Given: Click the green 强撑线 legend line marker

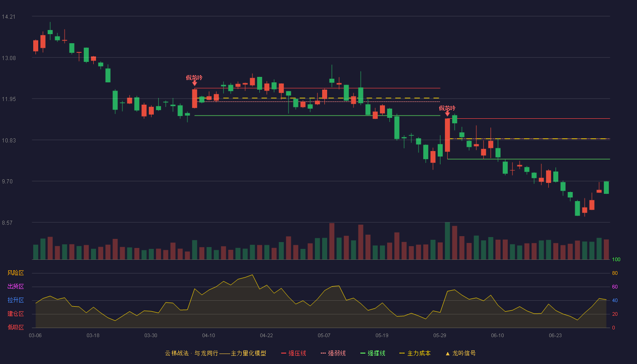Looking at the screenshot, I should click(363, 353).
